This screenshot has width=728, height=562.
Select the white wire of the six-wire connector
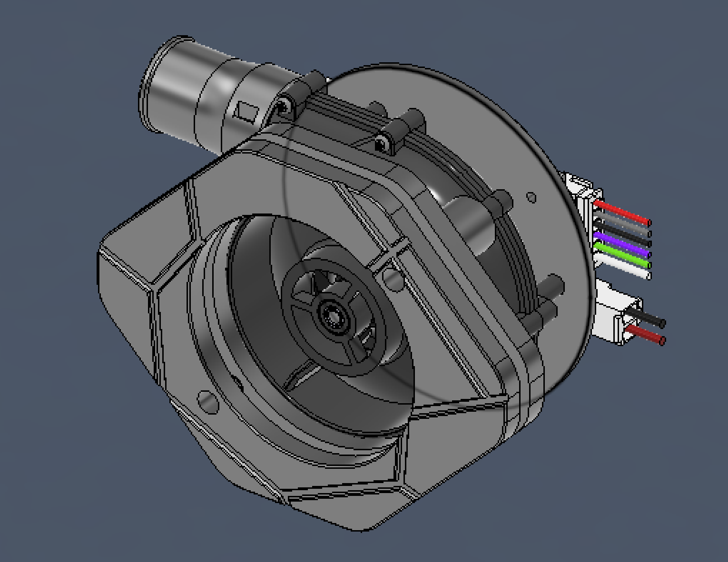623,267
